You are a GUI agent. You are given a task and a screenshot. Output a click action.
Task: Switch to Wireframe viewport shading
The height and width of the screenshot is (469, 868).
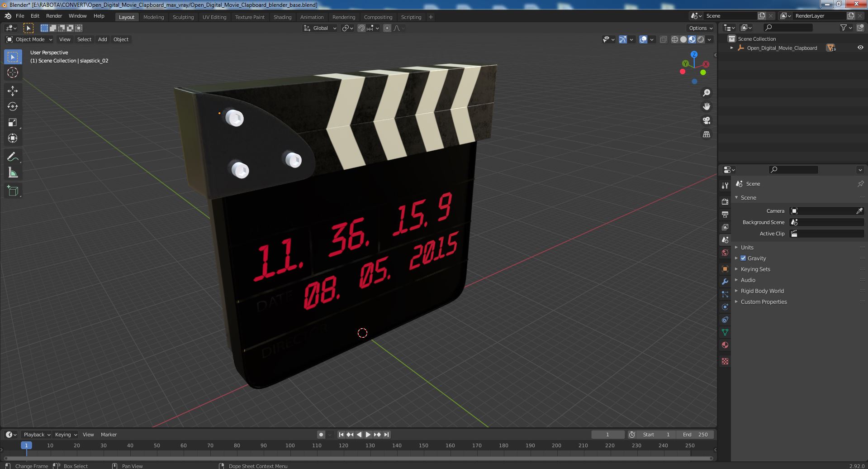(675, 39)
